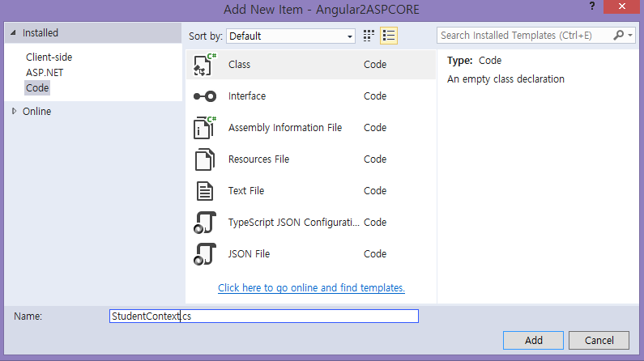Select the Interface template icon
Image resolution: width=644 pixels, height=361 pixels.
tap(204, 96)
